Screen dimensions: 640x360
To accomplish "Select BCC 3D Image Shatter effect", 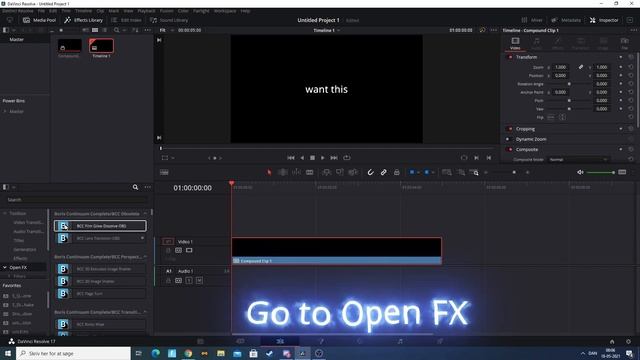I will pyautogui.click(x=100, y=281).
